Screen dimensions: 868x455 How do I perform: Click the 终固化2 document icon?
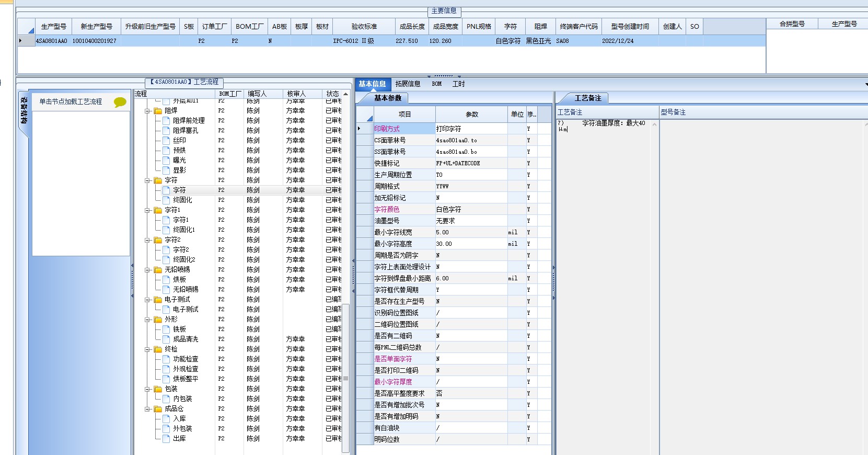(x=166, y=260)
